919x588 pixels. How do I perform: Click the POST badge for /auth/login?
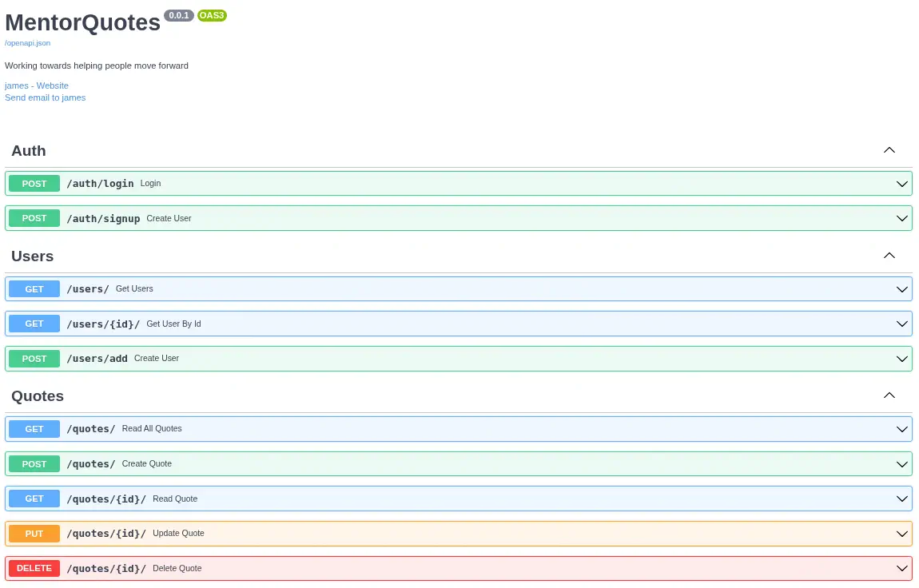click(34, 184)
